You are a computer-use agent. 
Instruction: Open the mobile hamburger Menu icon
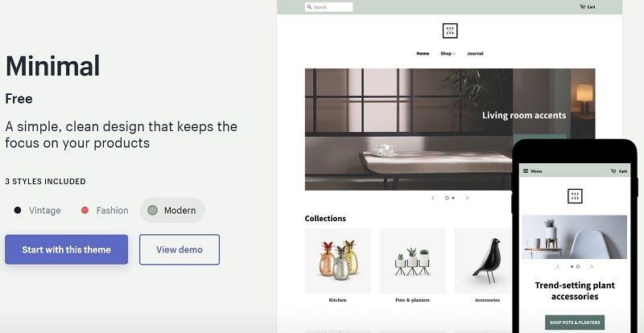526,171
